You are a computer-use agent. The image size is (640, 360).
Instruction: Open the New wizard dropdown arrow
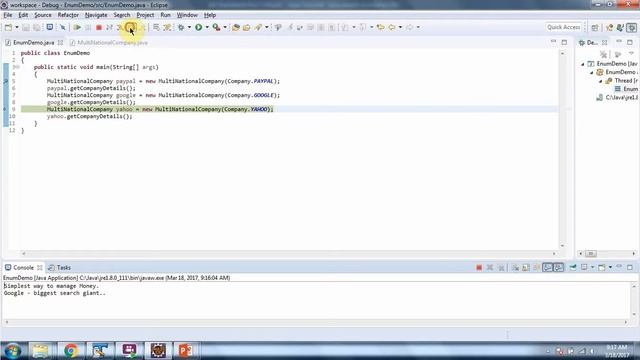click(x=17, y=27)
